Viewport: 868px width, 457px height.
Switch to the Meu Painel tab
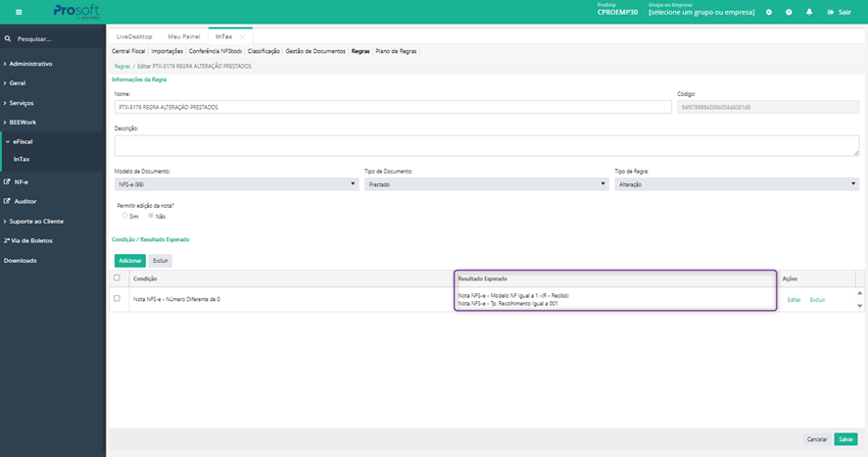tap(184, 36)
